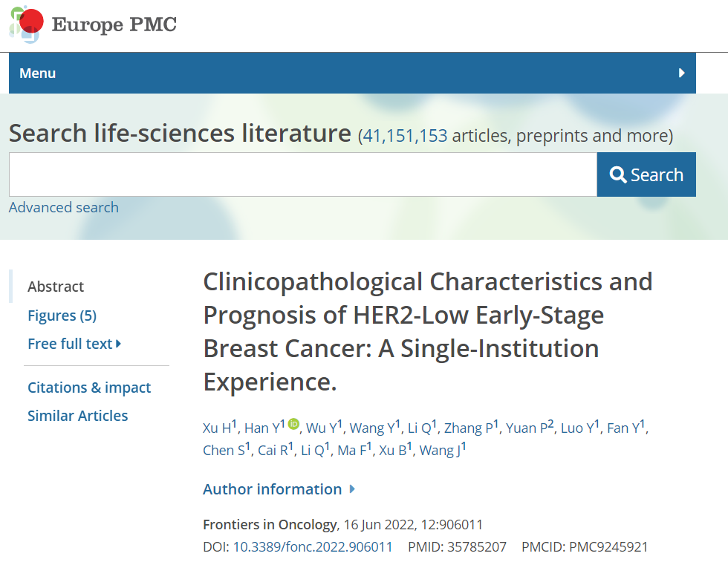Click the Europe PMC logo
Viewport: 728px width, 562px height.
(x=93, y=25)
